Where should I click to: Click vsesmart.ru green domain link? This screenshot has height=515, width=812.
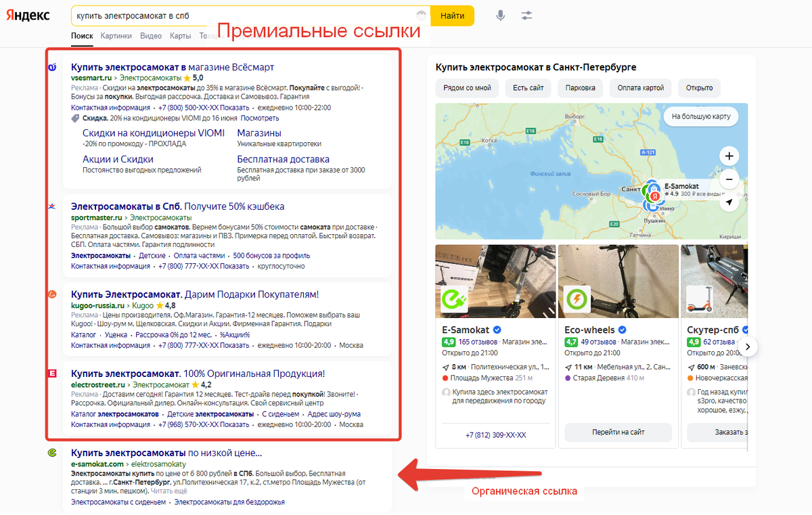click(91, 79)
